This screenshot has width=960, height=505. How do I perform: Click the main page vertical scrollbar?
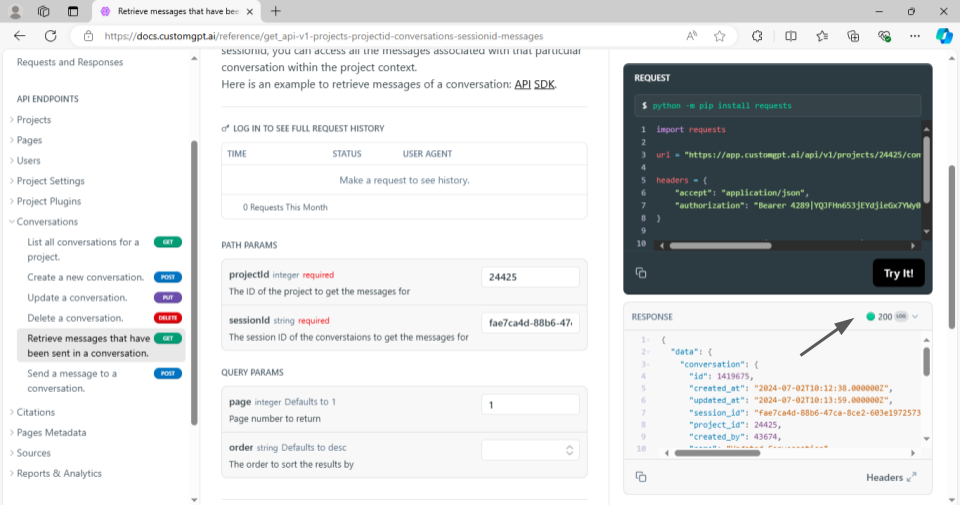coord(952,247)
